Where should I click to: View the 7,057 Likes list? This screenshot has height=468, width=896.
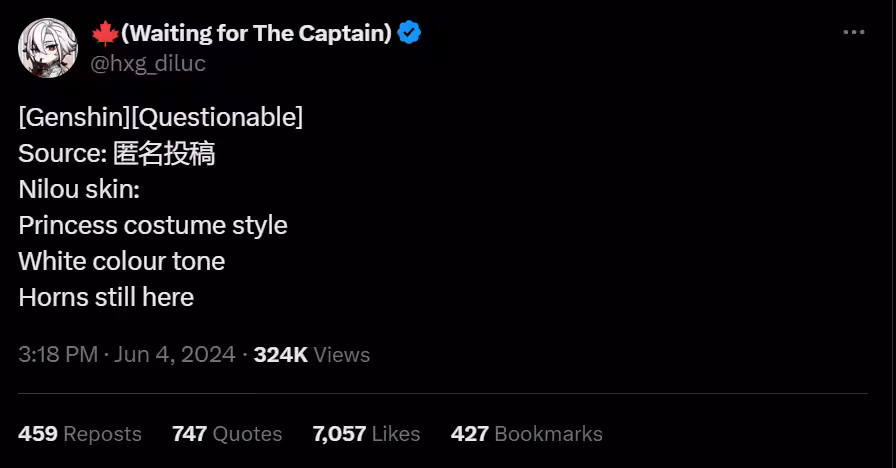click(x=366, y=434)
